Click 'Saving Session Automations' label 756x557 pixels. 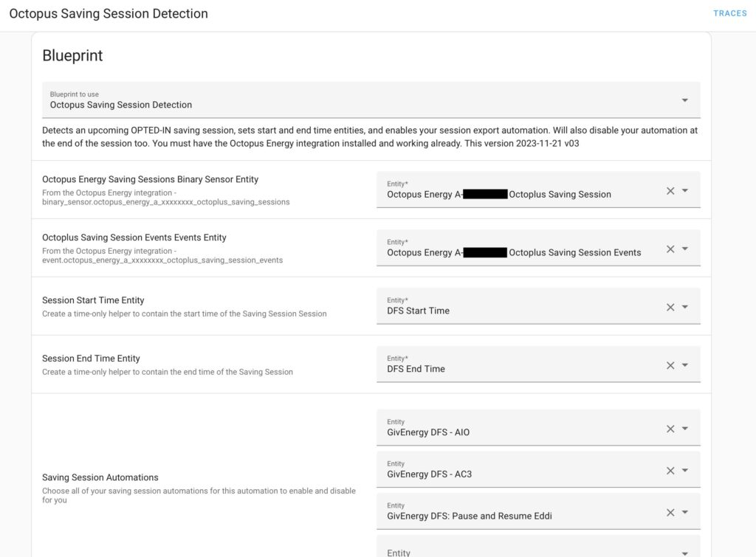point(100,477)
